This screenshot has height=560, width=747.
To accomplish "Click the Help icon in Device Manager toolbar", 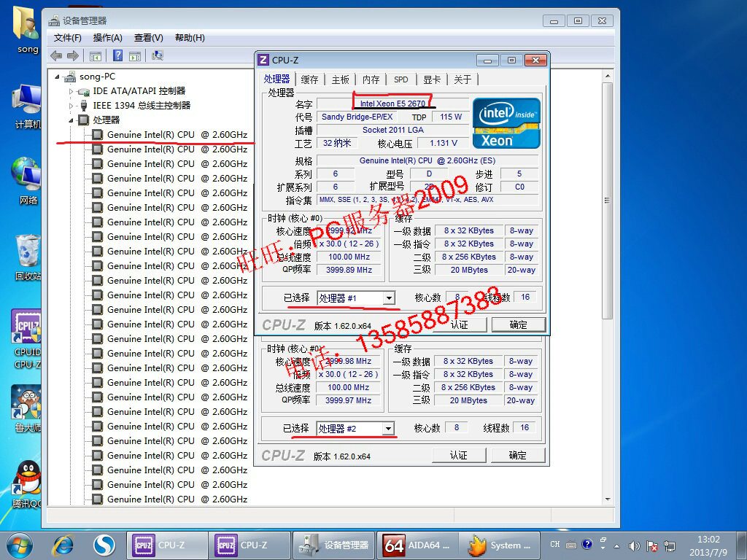I will click(x=117, y=55).
